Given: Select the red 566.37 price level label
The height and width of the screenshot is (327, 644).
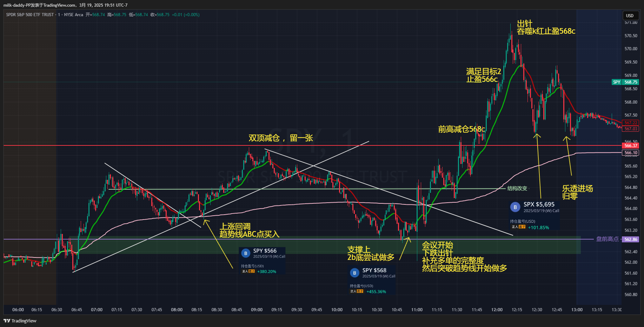Looking at the screenshot, I should (631, 145).
